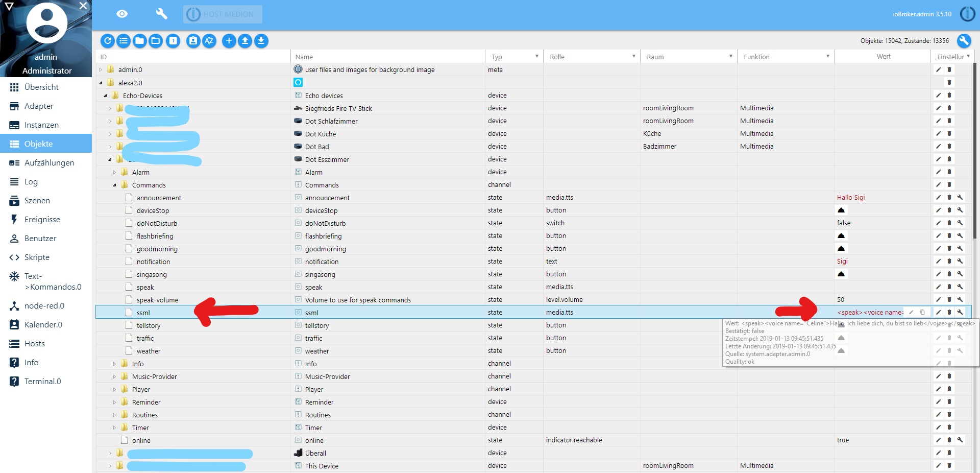The image size is (980, 473).
Task: Toggle the online value true
Action: coord(843,440)
